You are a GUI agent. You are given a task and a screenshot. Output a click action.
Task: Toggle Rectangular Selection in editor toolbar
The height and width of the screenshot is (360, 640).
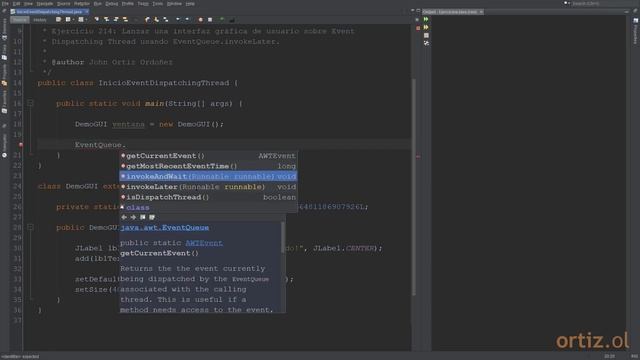(x=136, y=20)
